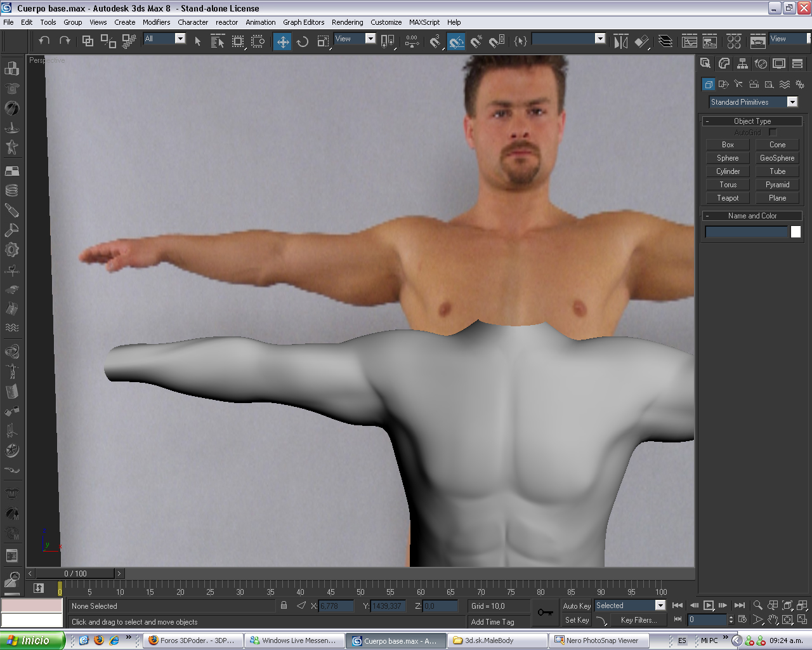Click the Teapot primitive button

pos(728,198)
